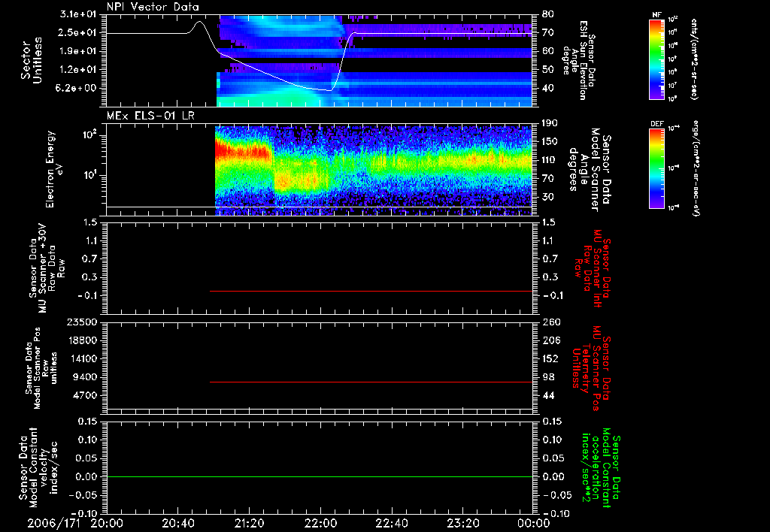Click the 'MEx ELS-01 LR' panel title
The height and width of the screenshot is (532, 770).
(150, 116)
